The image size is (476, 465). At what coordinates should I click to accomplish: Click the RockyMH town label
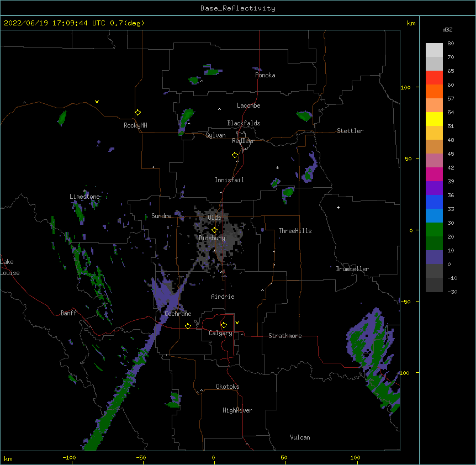click(x=135, y=125)
